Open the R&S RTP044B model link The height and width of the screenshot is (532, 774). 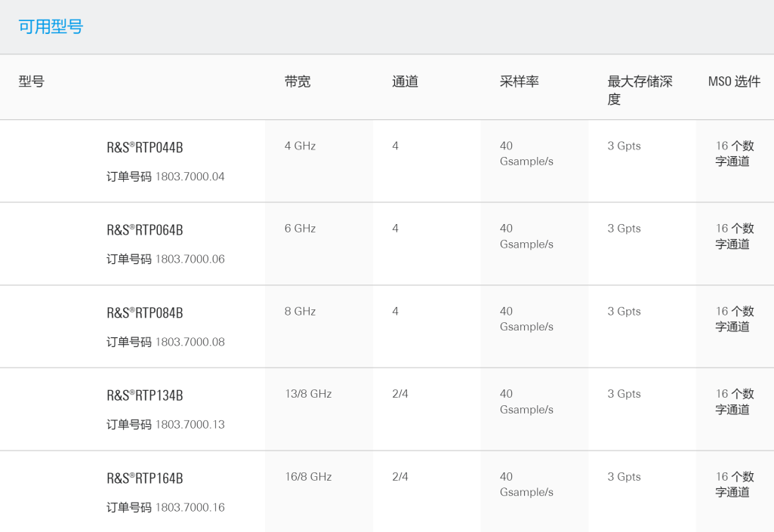tap(145, 148)
